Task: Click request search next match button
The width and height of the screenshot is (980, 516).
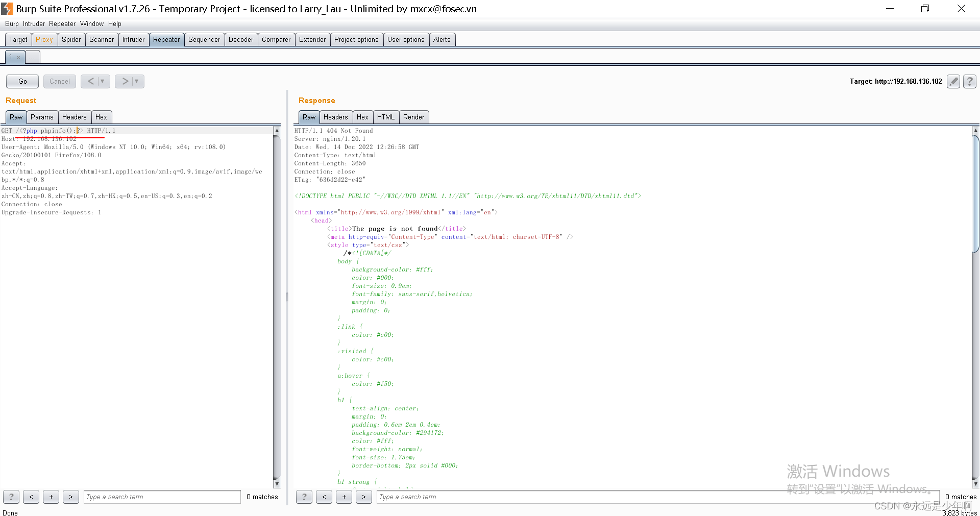Action: coord(71,497)
